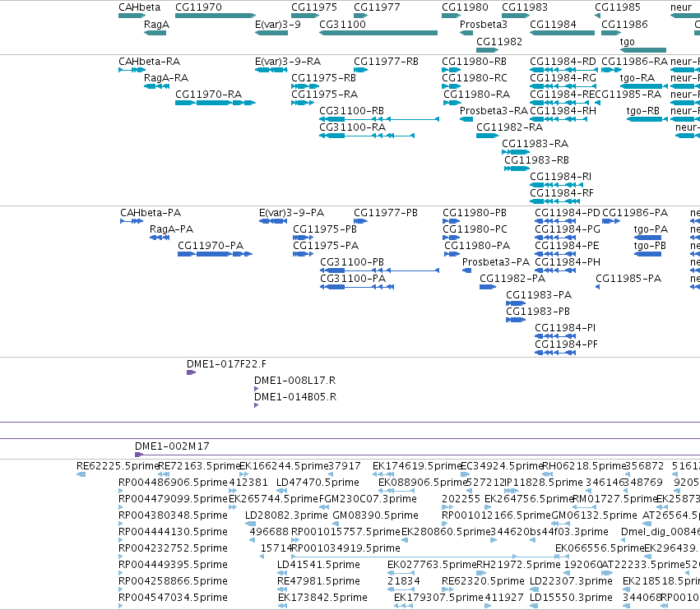Open the CG11984-RI transcript label
The width and height of the screenshot is (700, 610).
coord(560,176)
